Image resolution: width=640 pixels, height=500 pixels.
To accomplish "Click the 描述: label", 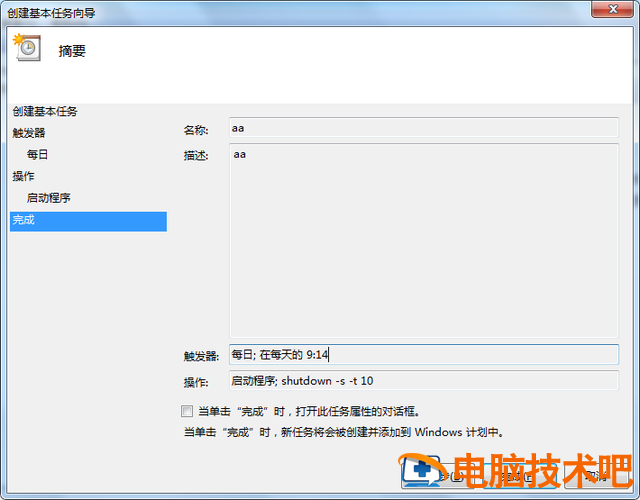I will [196, 156].
